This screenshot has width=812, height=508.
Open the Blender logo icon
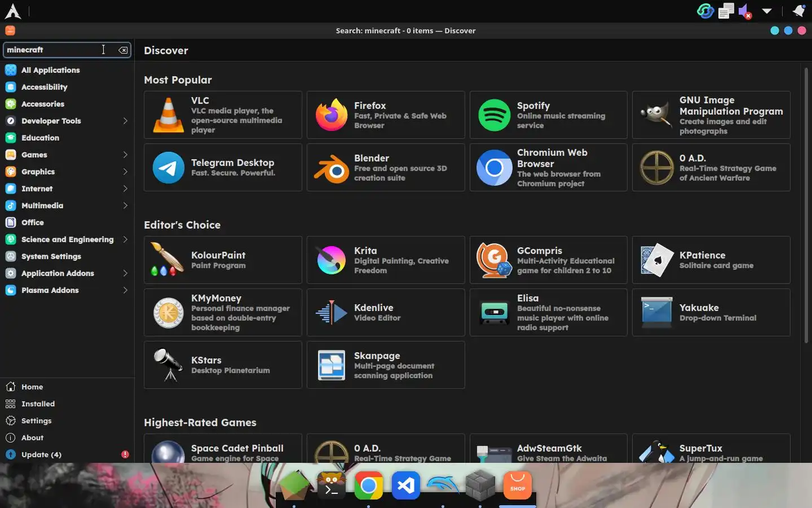(332, 168)
